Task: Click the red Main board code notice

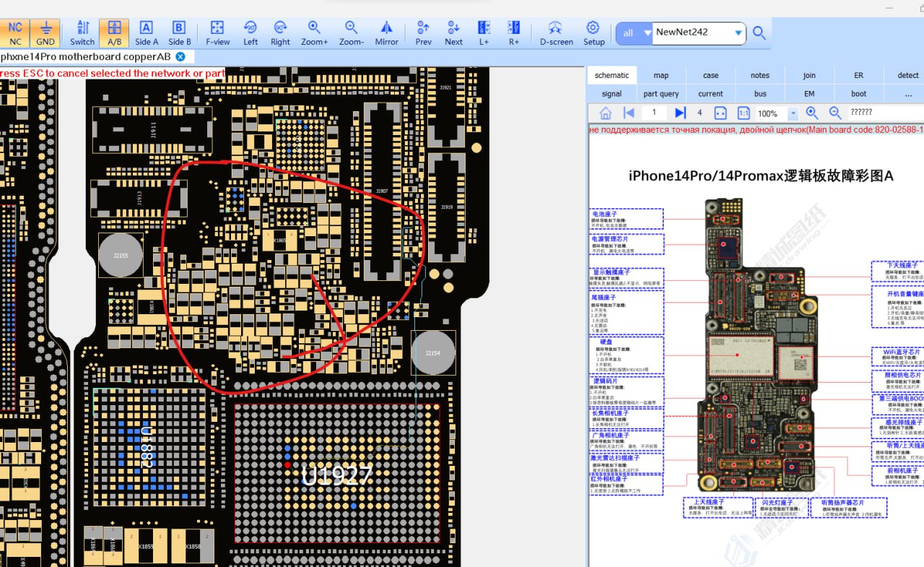Action: [x=756, y=130]
